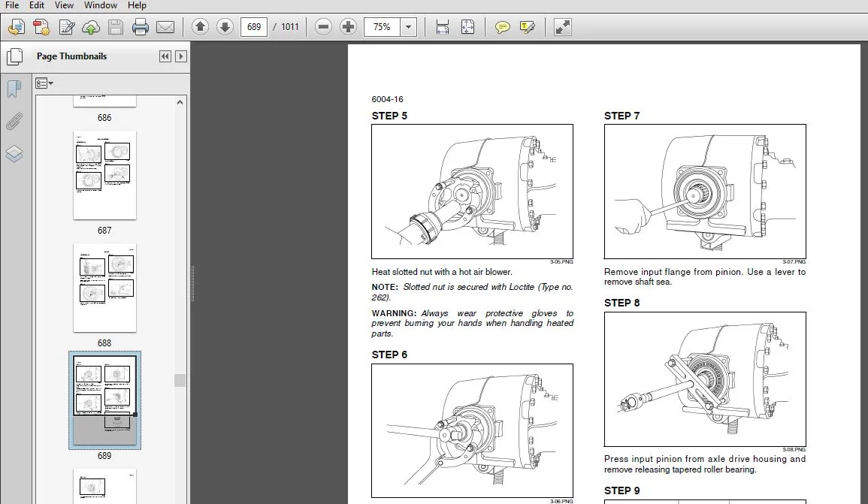This screenshot has height=504, width=868.
Task: Click 'Press input pinion from axle' text
Action: click(705, 464)
